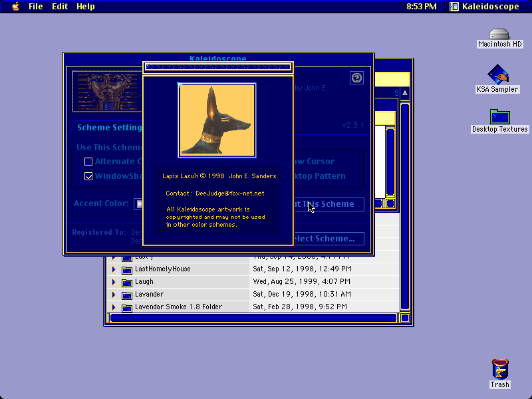Open the Apple menu
Screen dimensions: 532x399
click(15, 7)
